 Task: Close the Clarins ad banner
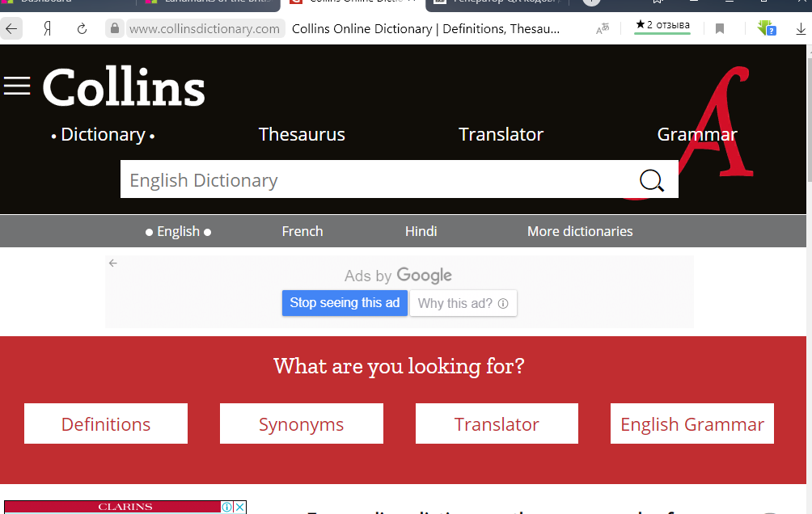239,508
